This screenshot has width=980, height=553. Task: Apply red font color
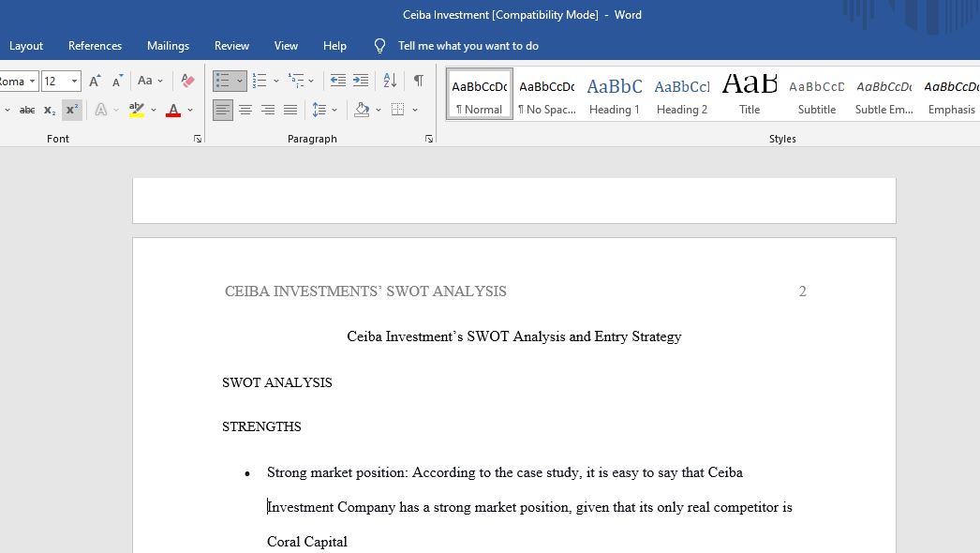pos(173,110)
